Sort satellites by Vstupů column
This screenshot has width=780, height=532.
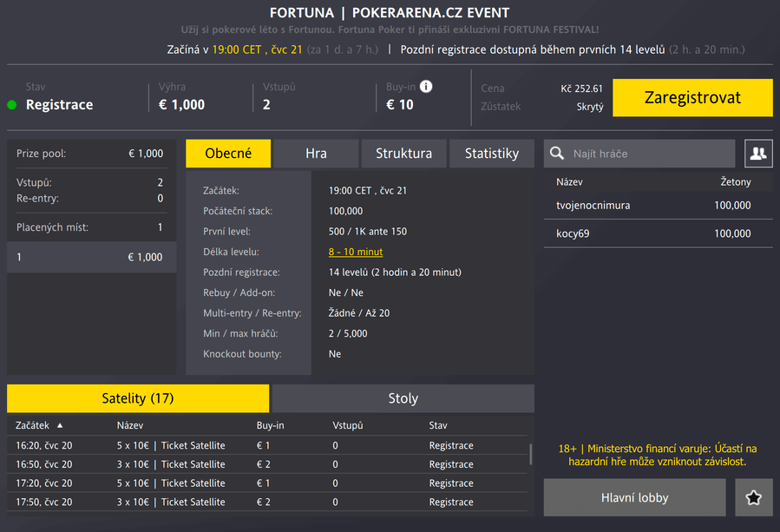[x=348, y=425]
